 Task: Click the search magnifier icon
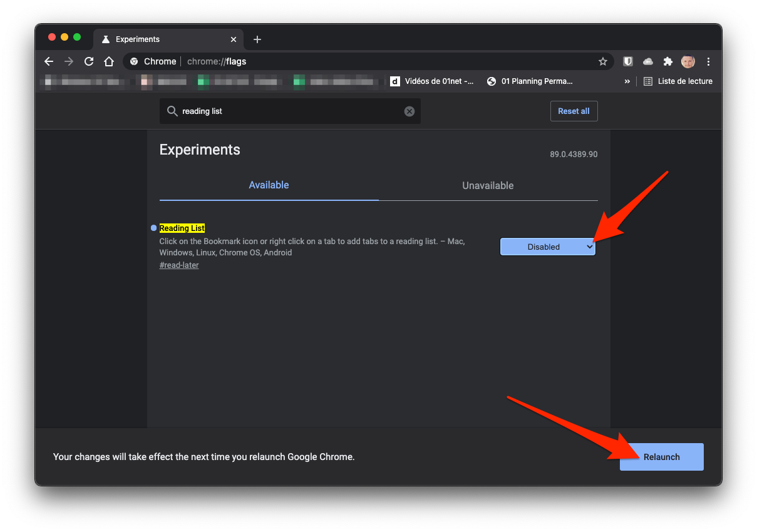click(172, 111)
